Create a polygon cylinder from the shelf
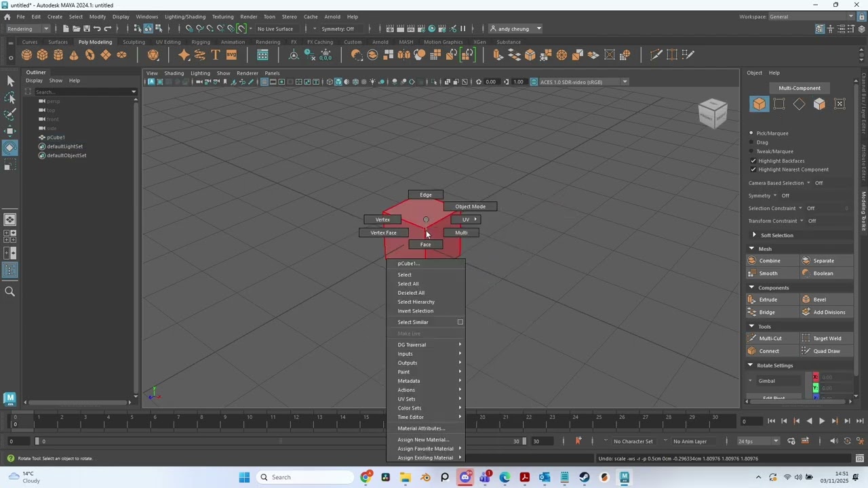 pyautogui.click(x=58, y=55)
